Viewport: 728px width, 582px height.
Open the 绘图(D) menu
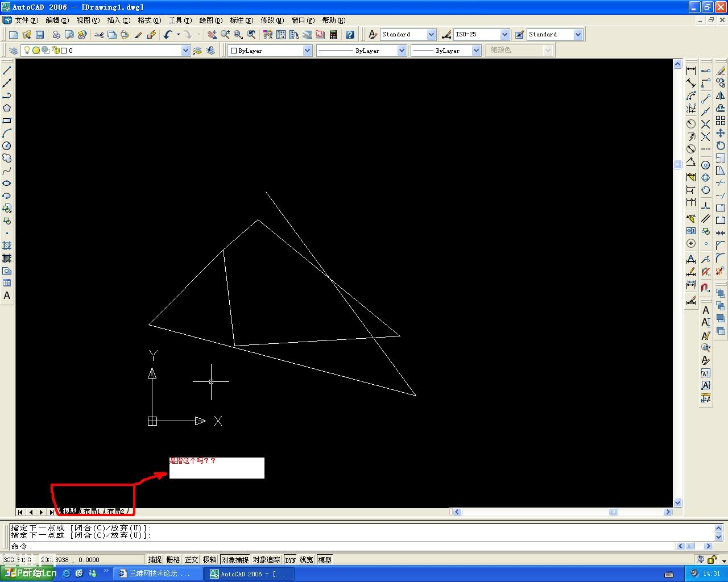pyautogui.click(x=210, y=20)
